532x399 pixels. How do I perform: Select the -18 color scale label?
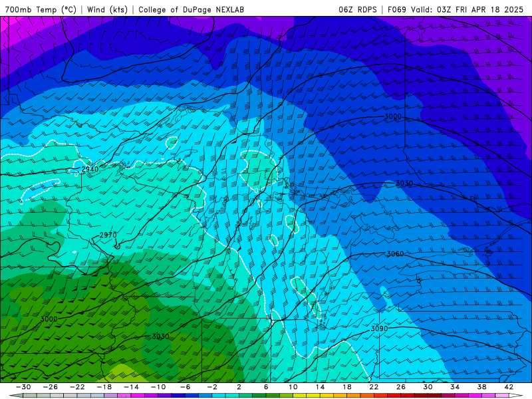(x=104, y=387)
